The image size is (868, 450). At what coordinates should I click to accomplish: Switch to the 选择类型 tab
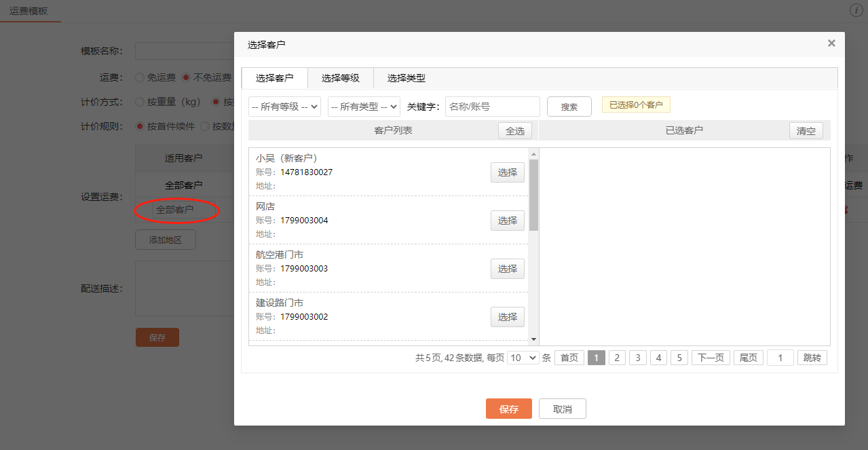[x=406, y=78]
